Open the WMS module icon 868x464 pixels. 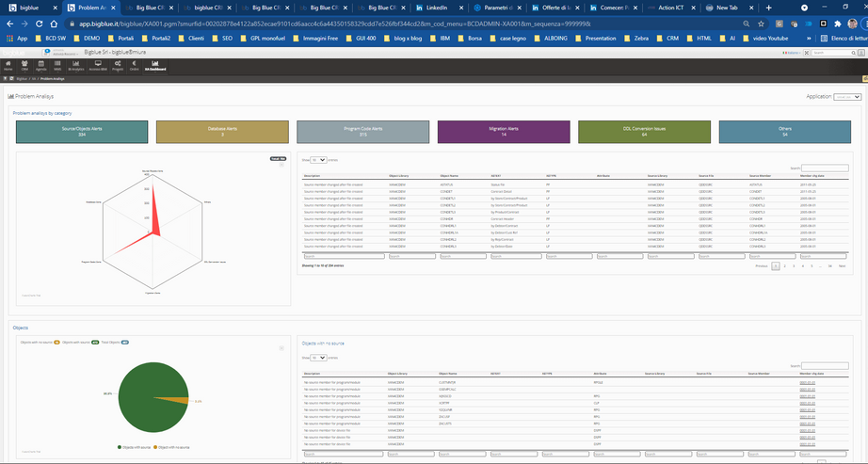coord(57,66)
